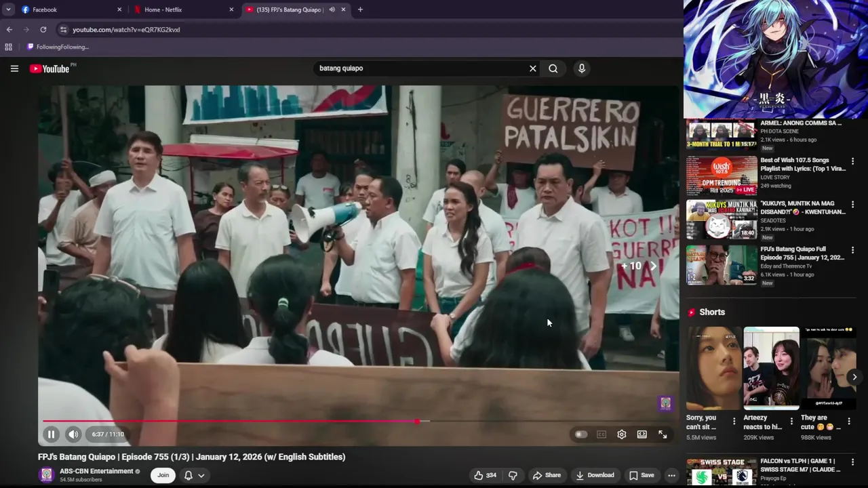Open options for 'They are cute' short
The height and width of the screenshot is (488, 868).
tap(849, 422)
